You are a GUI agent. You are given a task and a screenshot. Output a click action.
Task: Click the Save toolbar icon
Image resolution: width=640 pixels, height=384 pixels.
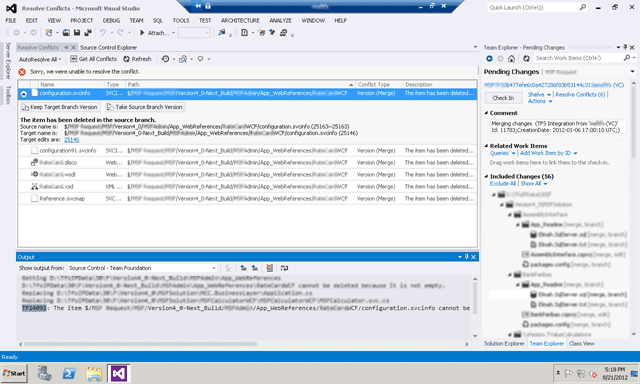[x=77, y=33]
